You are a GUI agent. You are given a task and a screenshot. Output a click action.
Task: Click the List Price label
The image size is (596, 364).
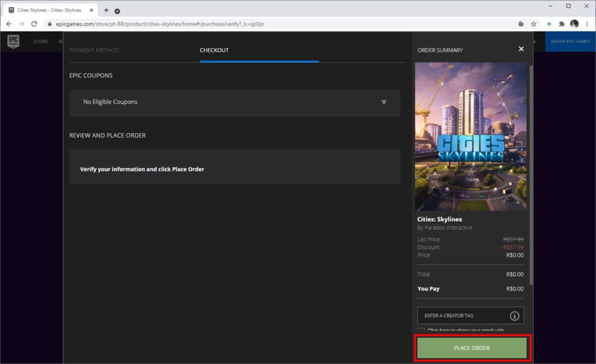428,240
